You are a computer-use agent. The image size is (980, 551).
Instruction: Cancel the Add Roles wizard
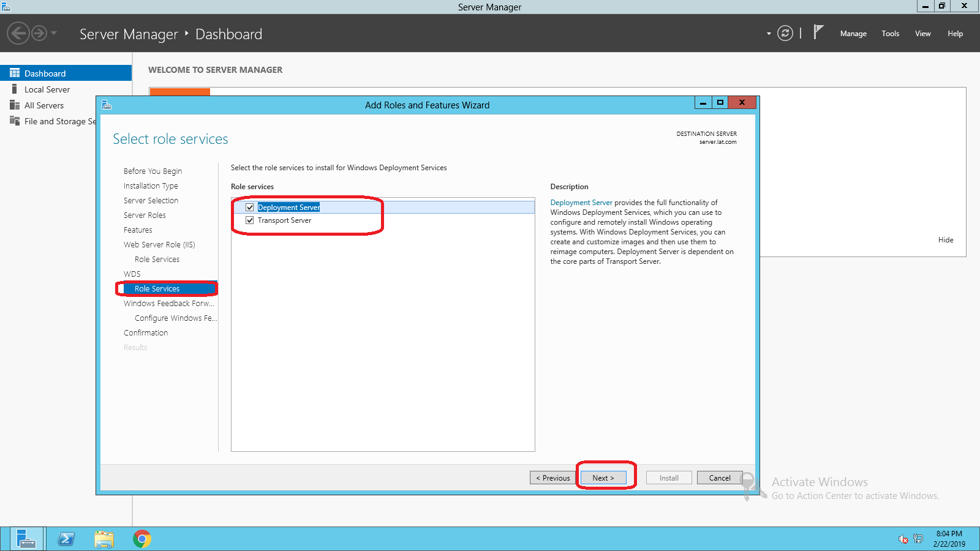pos(720,478)
